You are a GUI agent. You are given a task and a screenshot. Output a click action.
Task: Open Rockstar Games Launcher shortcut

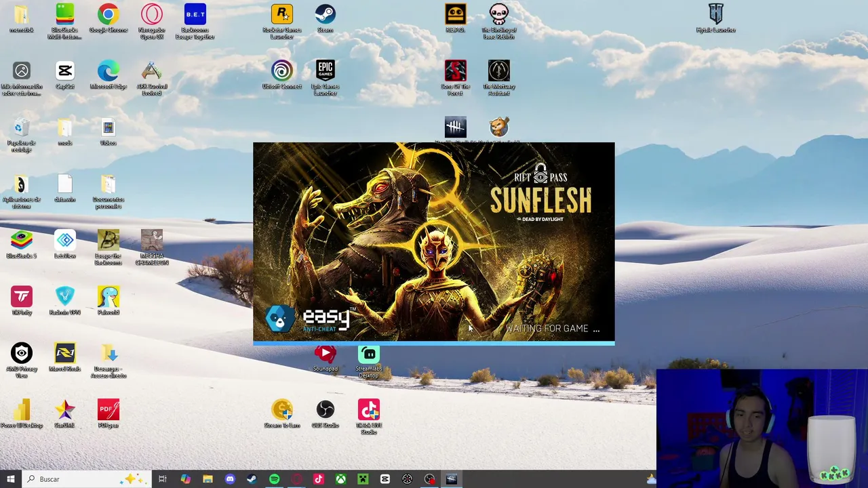282,22
